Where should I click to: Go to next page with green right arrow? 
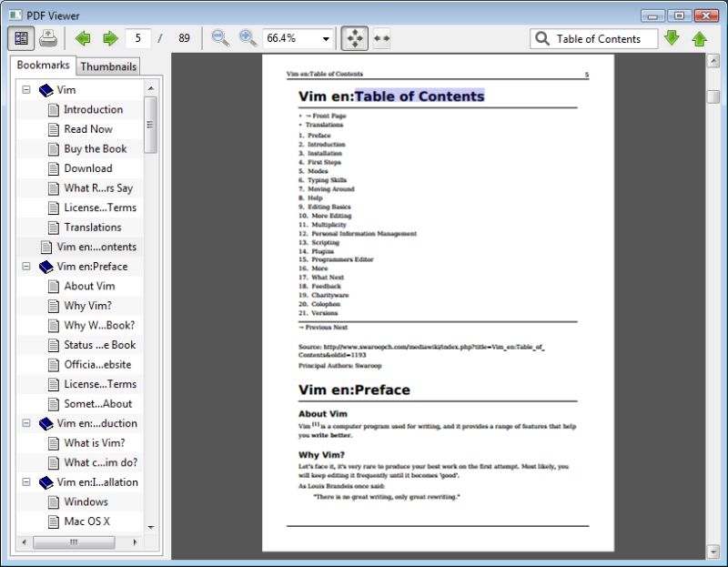109,38
